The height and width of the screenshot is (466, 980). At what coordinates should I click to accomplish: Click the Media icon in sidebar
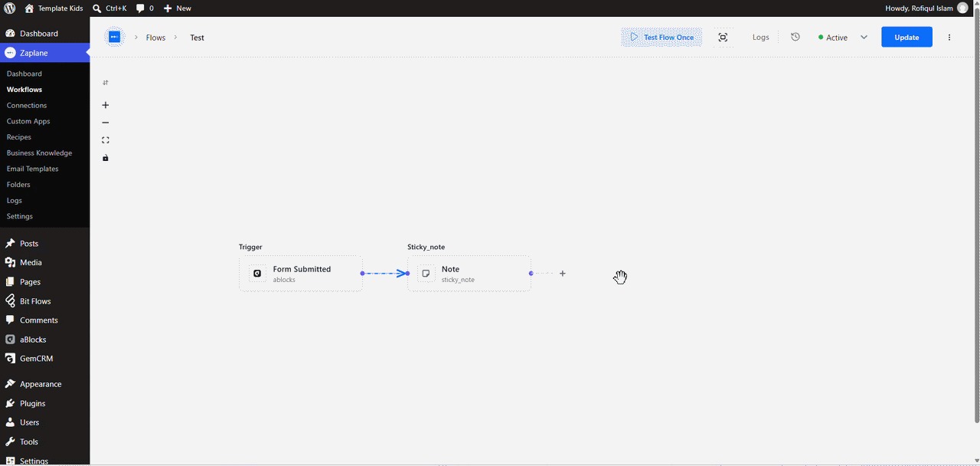point(10,263)
